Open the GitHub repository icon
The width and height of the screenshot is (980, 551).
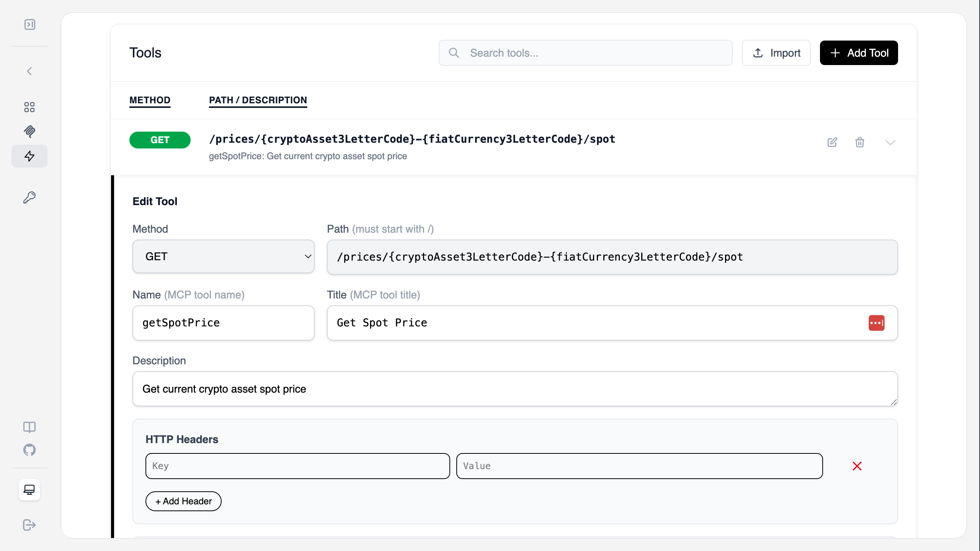coord(29,450)
